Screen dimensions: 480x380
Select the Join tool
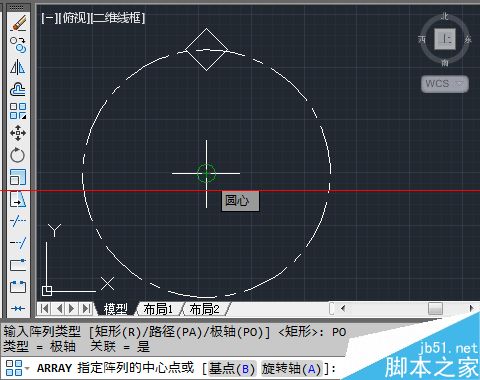click(18, 309)
